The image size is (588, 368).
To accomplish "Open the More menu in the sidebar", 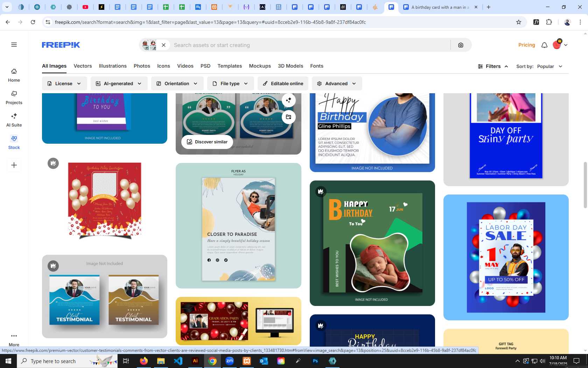I will [14, 339].
